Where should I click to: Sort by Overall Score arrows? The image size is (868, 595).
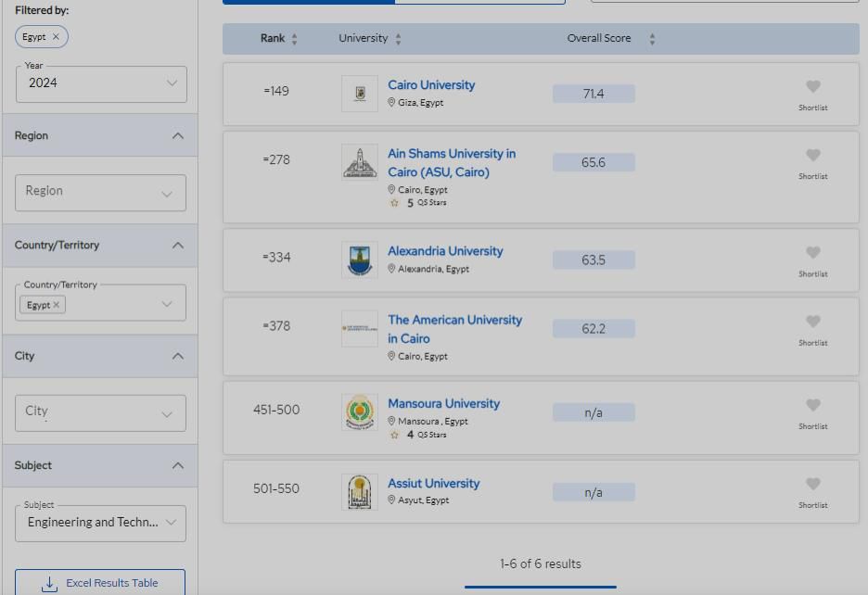point(652,39)
